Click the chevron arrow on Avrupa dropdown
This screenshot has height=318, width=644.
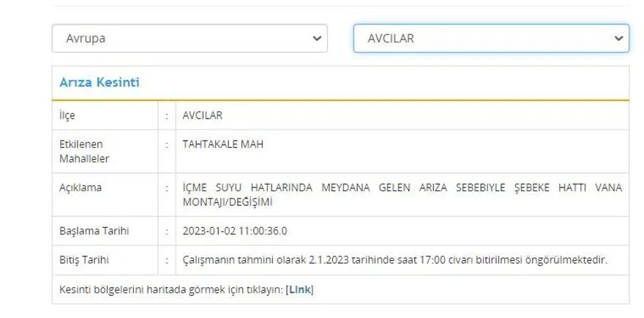pos(316,38)
